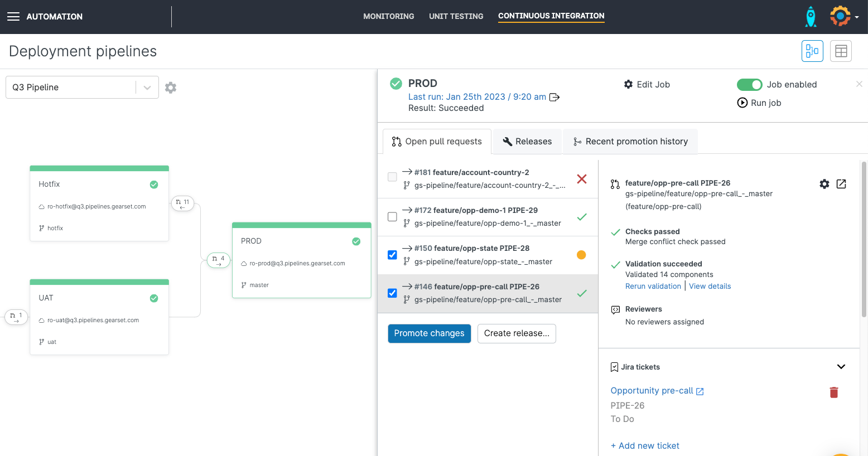
Task: Click the rocket icon in header
Action: pos(811,17)
